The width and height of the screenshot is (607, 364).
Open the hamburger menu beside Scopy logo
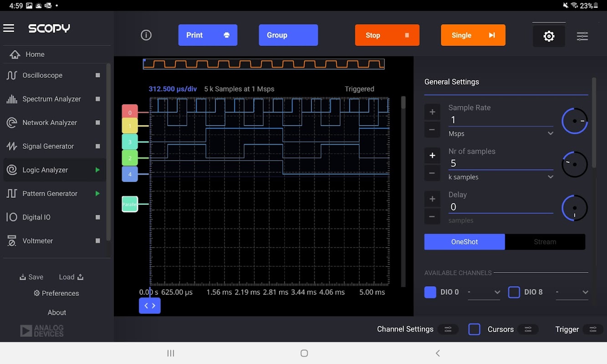(x=9, y=28)
